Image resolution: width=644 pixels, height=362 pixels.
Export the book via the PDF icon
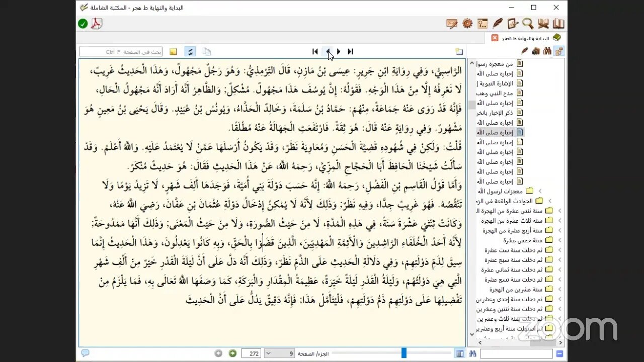point(97,24)
